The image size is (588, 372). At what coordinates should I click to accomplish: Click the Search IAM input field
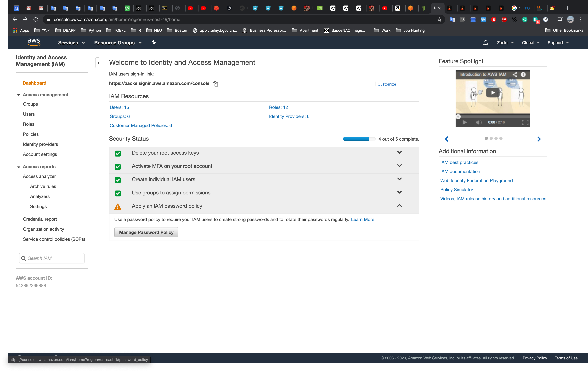[55, 258]
